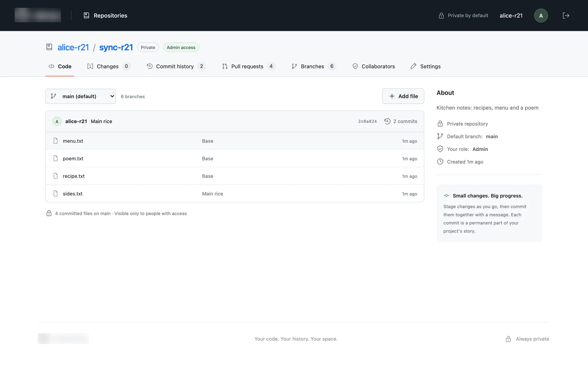This screenshot has height=368, width=588.
Task: Click the file icon next to sides.txt
Action: (x=55, y=194)
